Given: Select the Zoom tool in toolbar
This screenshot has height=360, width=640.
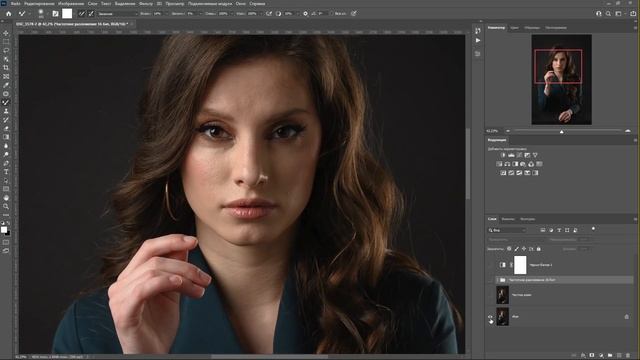Looking at the screenshot, I should click(x=6, y=207).
